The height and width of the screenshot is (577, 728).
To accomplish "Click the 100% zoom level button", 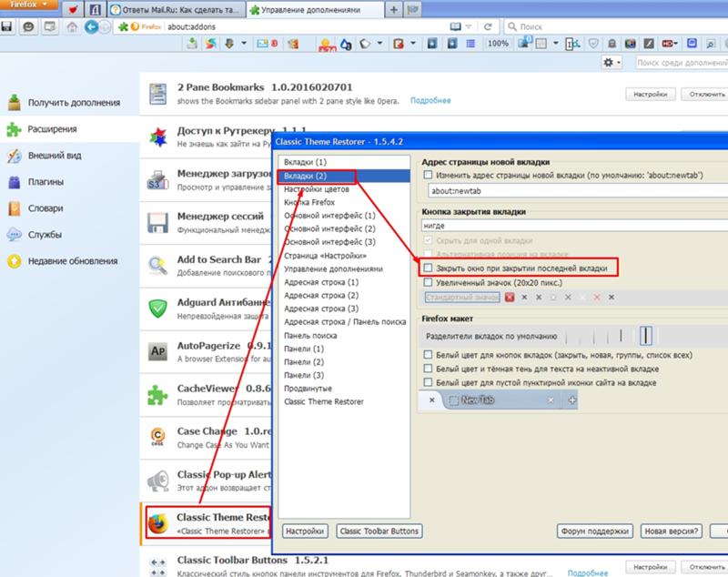I will click(498, 44).
